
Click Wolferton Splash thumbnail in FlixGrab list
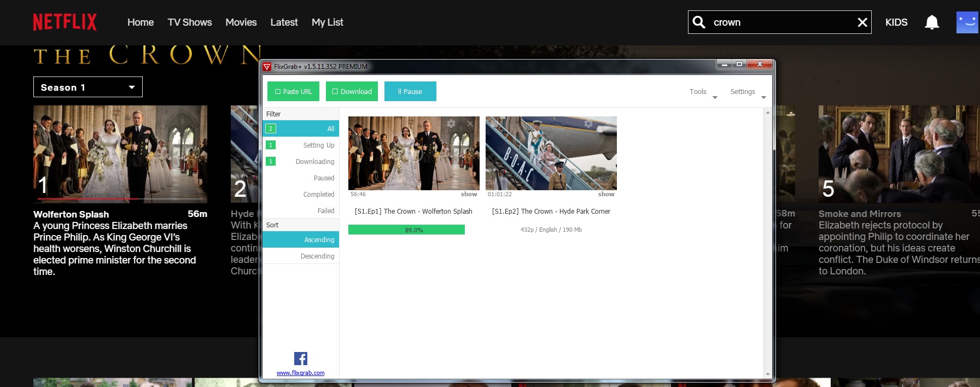pos(414,153)
